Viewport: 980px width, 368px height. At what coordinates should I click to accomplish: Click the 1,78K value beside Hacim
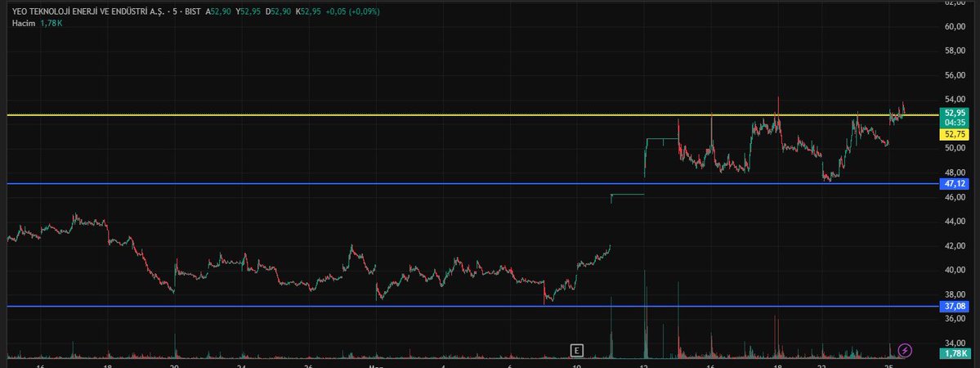[51, 23]
